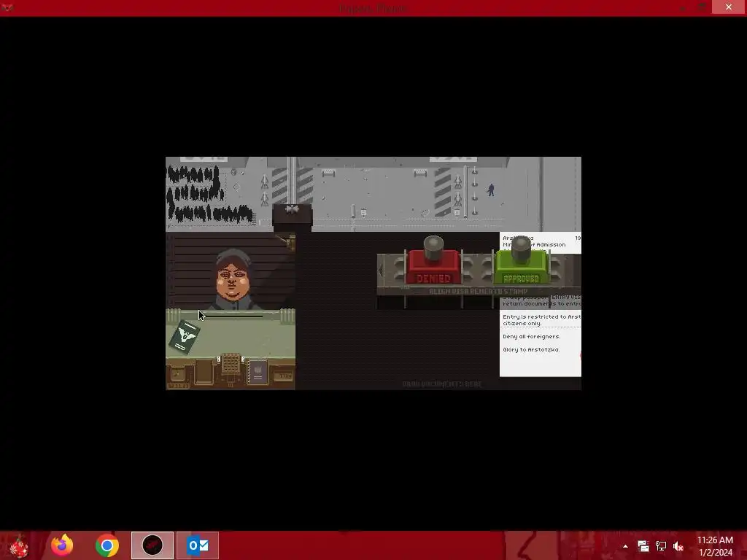Image resolution: width=747 pixels, height=560 pixels.
Task: Click the Papers, Please taskbar button
Action: click(x=152, y=545)
